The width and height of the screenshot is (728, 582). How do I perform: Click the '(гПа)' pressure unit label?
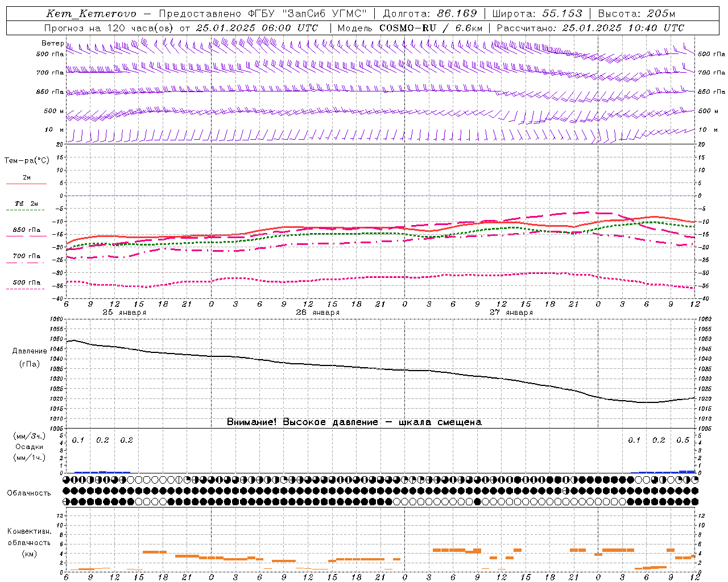point(30,364)
